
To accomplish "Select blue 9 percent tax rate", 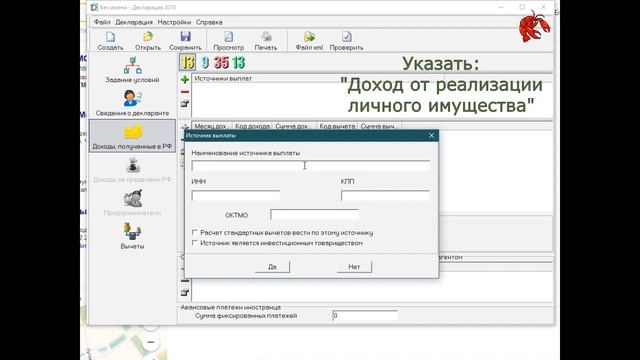I will 205,62.
